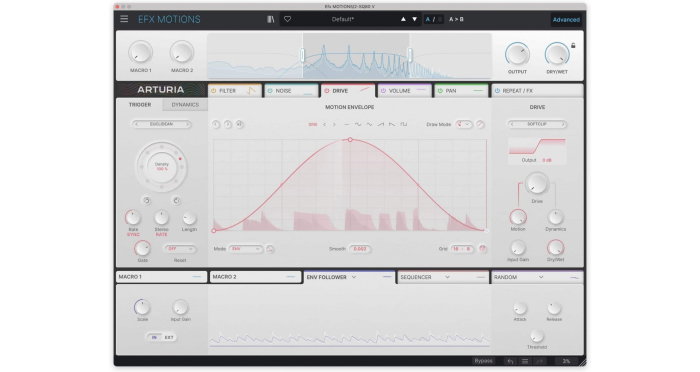Open the EUCLIDEAN trigger mode selector
Screen dimensions: 700x372
[161, 124]
